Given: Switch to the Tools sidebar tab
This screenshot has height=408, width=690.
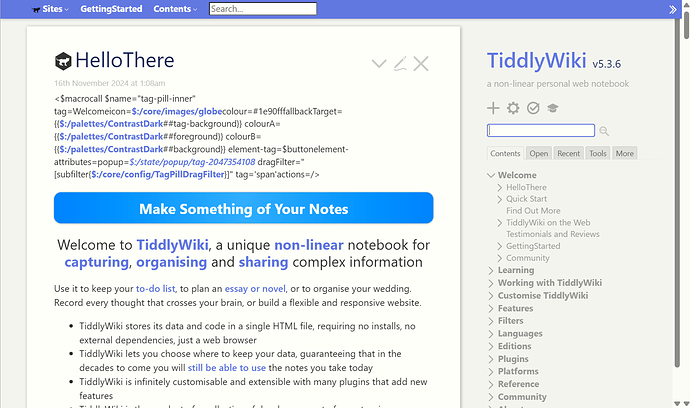Looking at the screenshot, I should 598,153.
